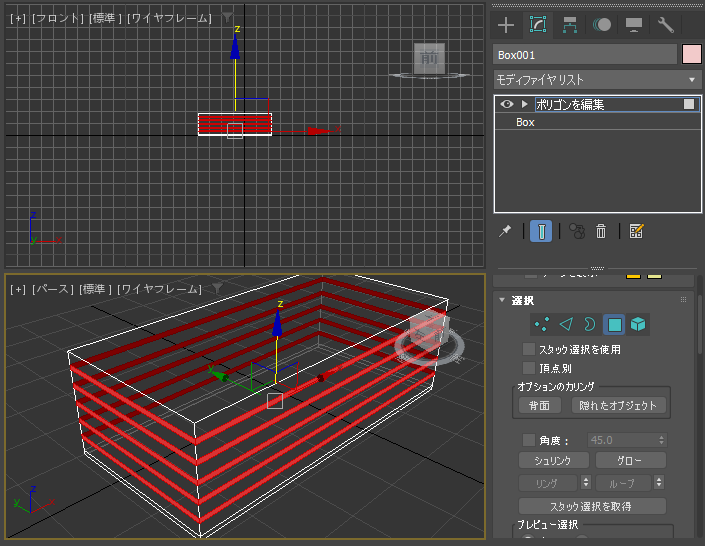The height and width of the screenshot is (546, 705).
Task: Select vertex sub-object level icon
Action: (542, 324)
